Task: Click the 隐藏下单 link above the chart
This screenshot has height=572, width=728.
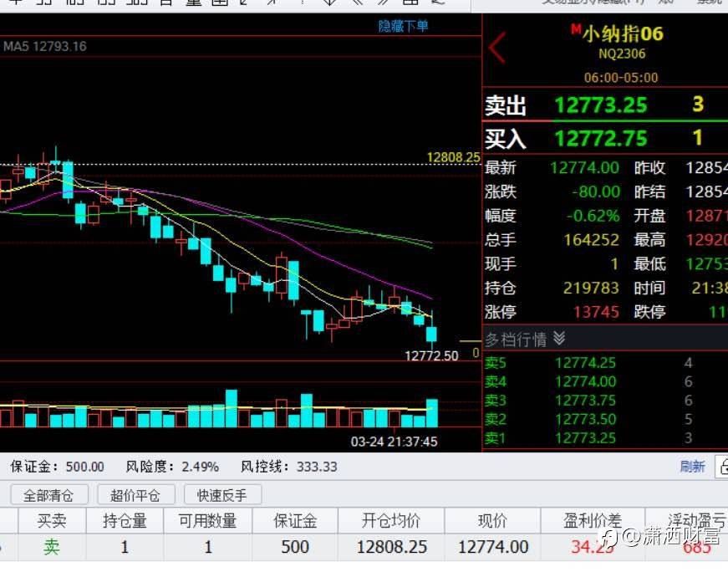Action: (403, 26)
